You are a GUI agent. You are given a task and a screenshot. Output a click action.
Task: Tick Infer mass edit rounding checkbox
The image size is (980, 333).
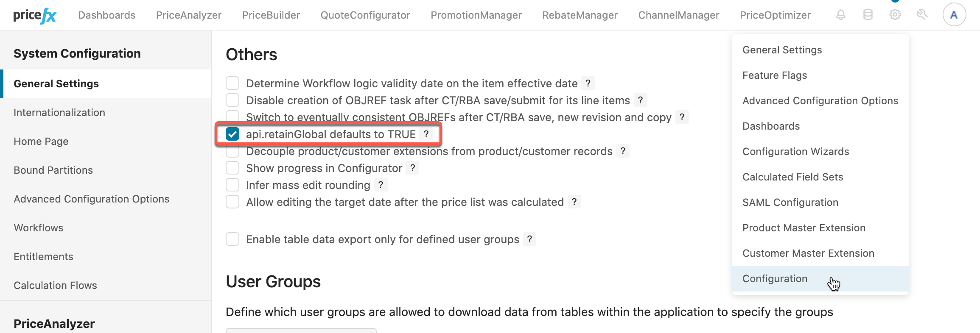pos(232,185)
